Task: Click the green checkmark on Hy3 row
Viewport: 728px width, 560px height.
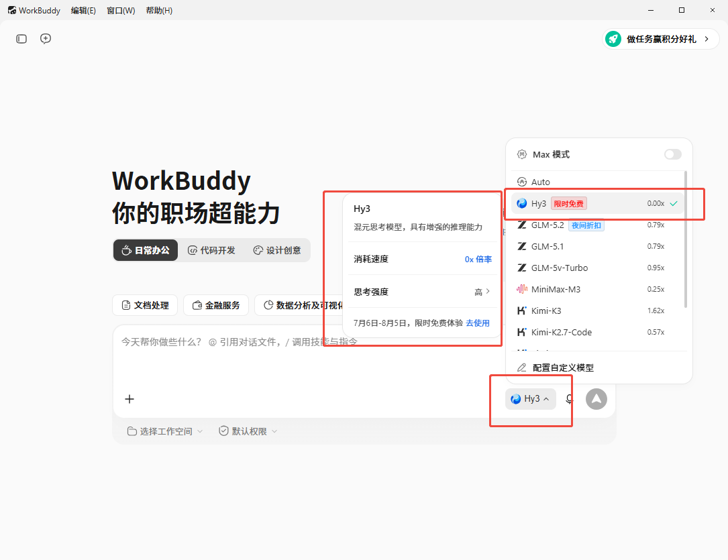Action: point(674,203)
